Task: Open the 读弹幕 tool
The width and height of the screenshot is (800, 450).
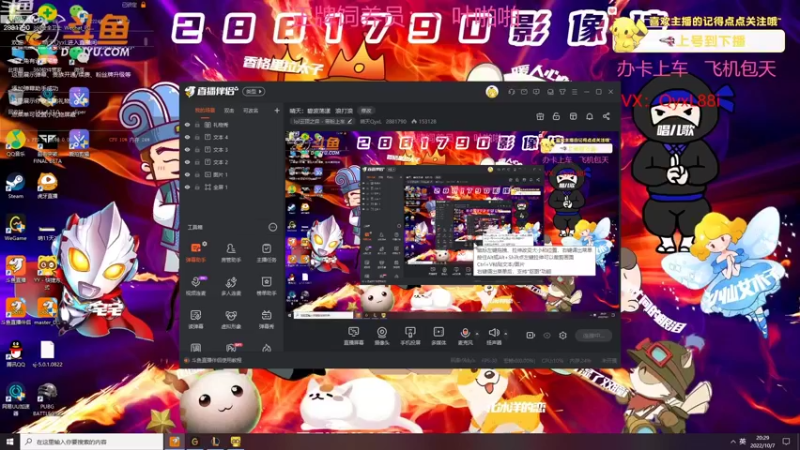Action: (195, 319)
